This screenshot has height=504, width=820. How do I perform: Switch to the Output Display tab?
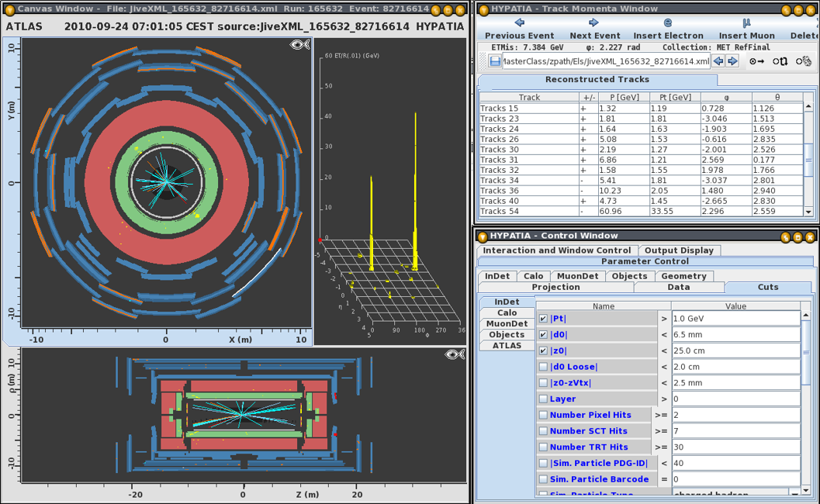679,250
